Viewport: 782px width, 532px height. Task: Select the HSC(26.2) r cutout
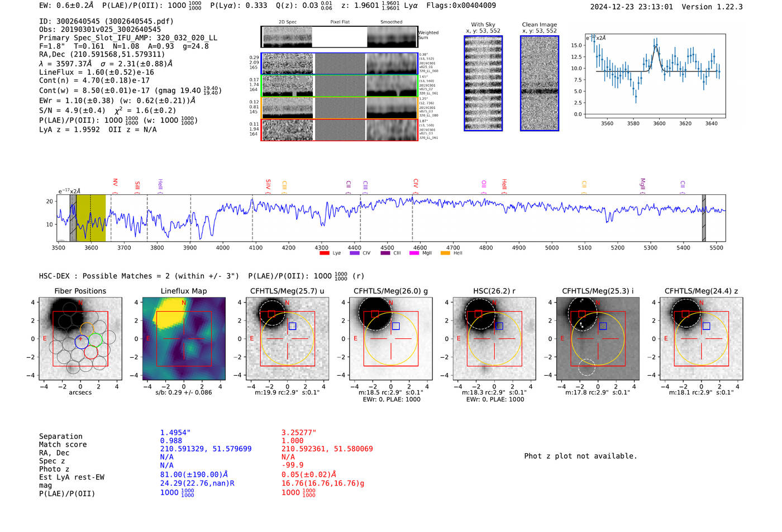click(x=494, y=339)
